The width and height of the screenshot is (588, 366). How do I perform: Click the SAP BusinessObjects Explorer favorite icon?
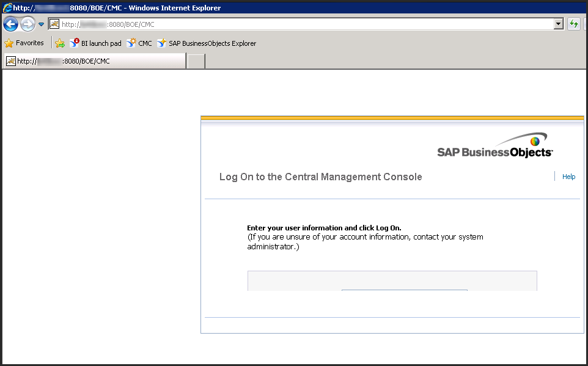coord(161,43)
